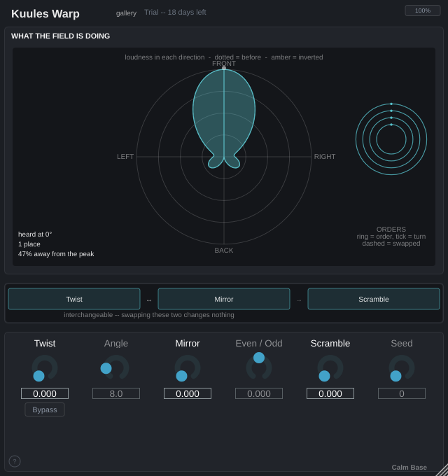
Task: Adjust the Seed knob
Action: (402, 368)
